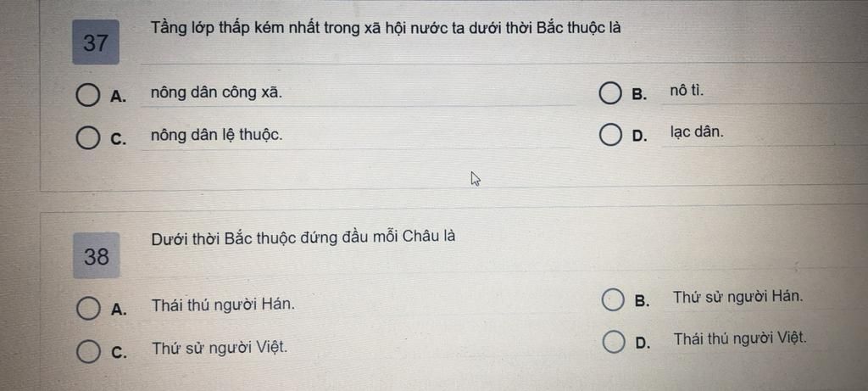Select radio button A for question 38
This screenshot has height=391, width=868.
pos(88,308)
